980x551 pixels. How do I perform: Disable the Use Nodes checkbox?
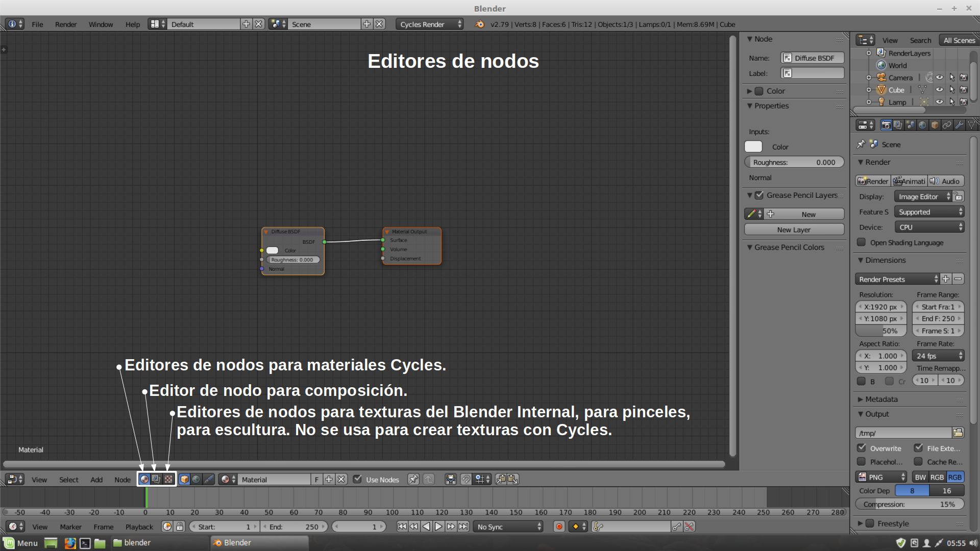(357, 479)
